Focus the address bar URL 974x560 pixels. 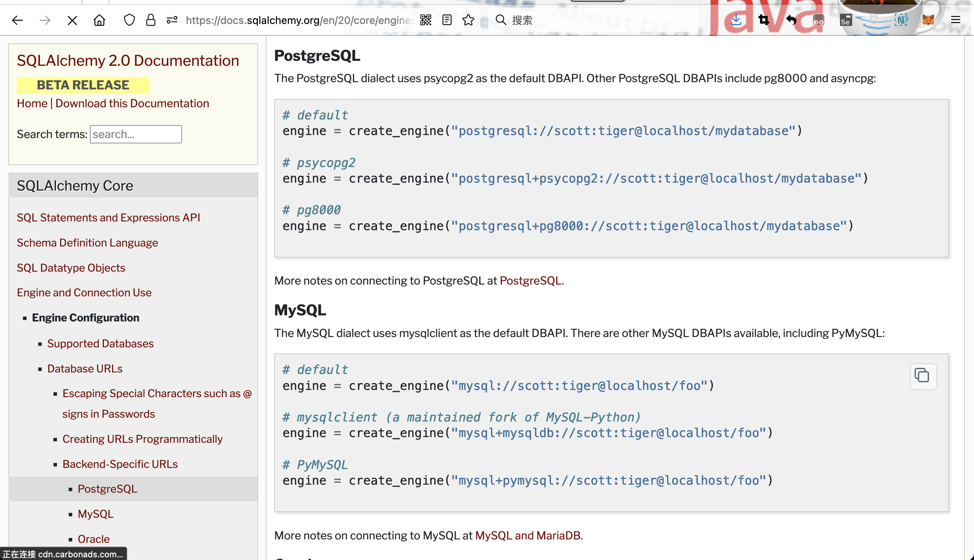[x=299, y=20]
